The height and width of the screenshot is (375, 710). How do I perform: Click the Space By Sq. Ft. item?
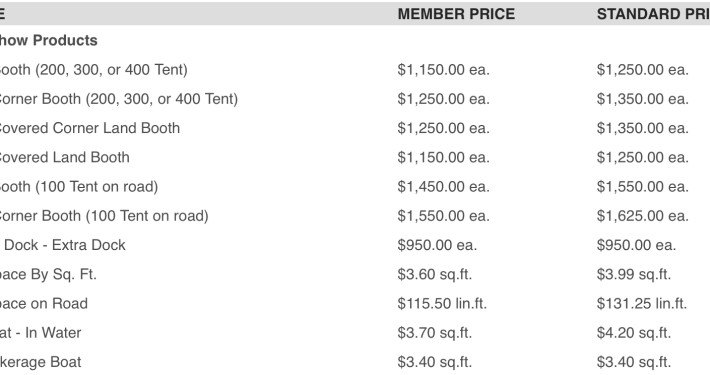click(48, 274)
